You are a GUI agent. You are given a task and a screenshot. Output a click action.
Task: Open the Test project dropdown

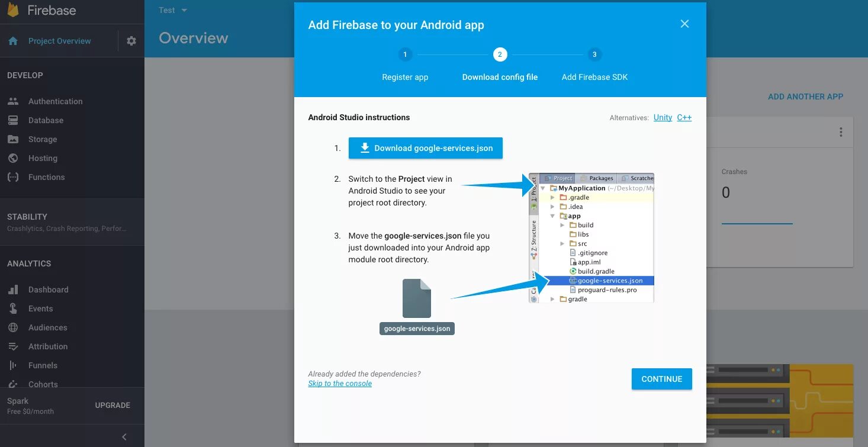coord(173,10)
